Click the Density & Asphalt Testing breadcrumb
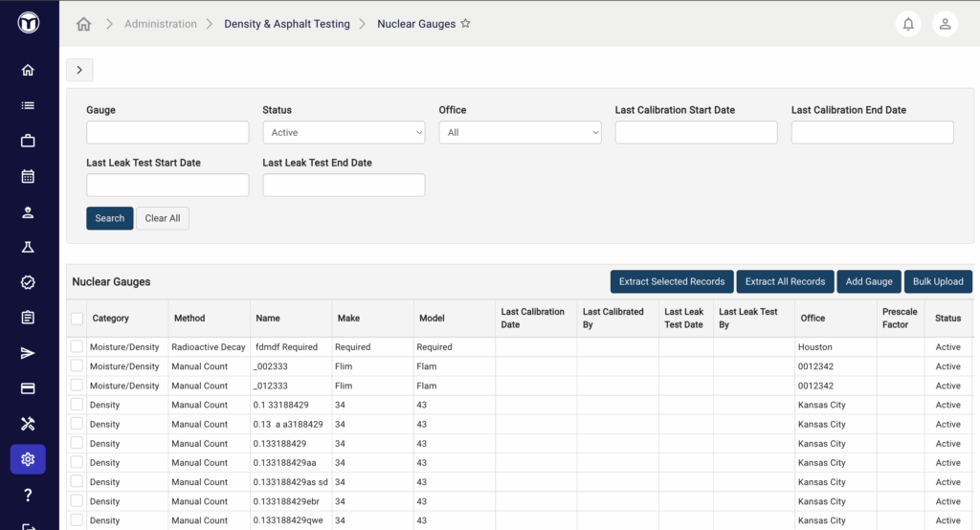The width and height of the screenshot is (980, 530). pos(287,24)
